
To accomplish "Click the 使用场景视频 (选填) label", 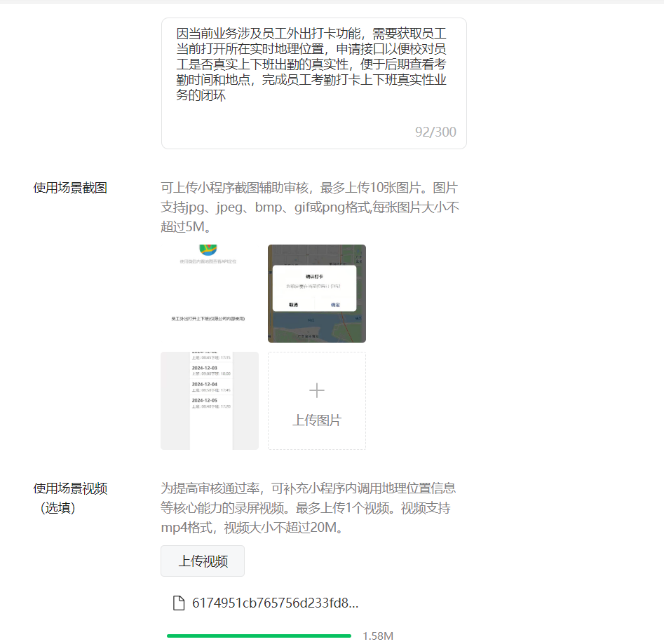I will point(70,498).
